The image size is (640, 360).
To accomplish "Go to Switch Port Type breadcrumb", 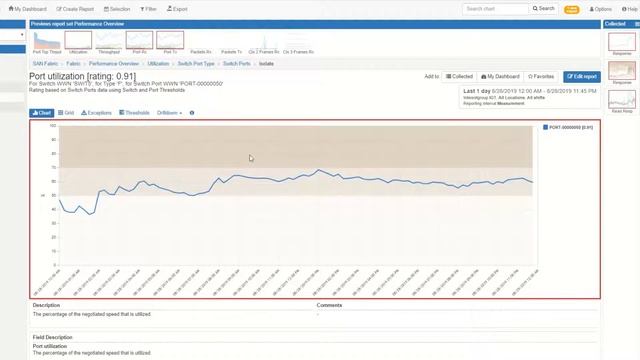I will 196,64.
